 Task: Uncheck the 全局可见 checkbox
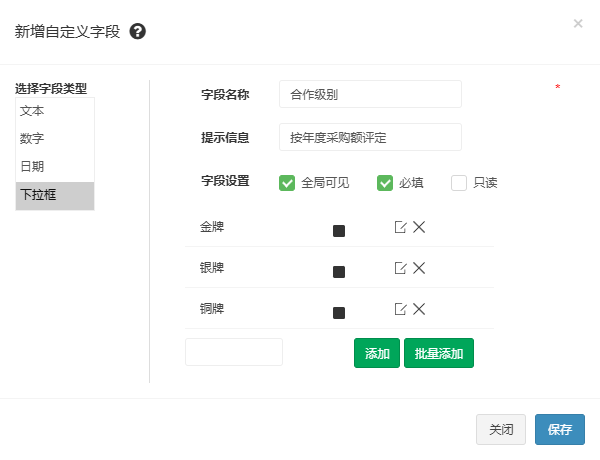click(x=287, y=183)
